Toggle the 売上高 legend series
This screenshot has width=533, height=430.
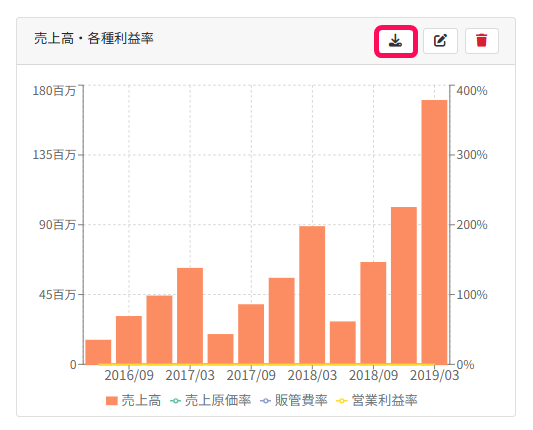click(x=134, y=400)
